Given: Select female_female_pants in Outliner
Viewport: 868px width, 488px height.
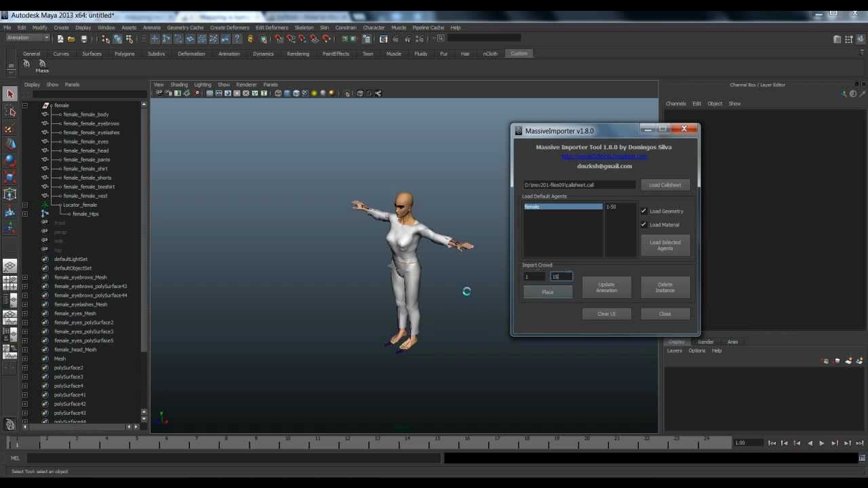Looking at the screenshot, I should pos(86,159).
